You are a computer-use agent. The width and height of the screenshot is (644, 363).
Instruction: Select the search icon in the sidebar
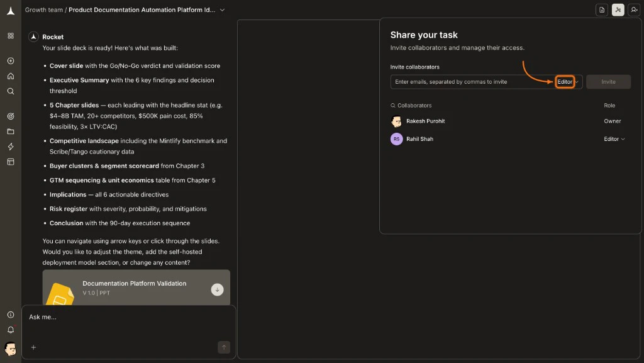tap(10, 91)
